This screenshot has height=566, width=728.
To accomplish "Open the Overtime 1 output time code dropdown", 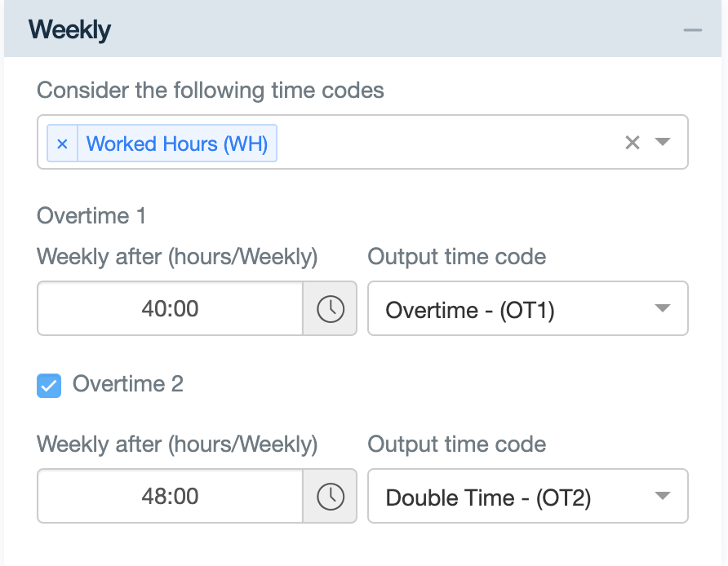I will tap(528, 308).
